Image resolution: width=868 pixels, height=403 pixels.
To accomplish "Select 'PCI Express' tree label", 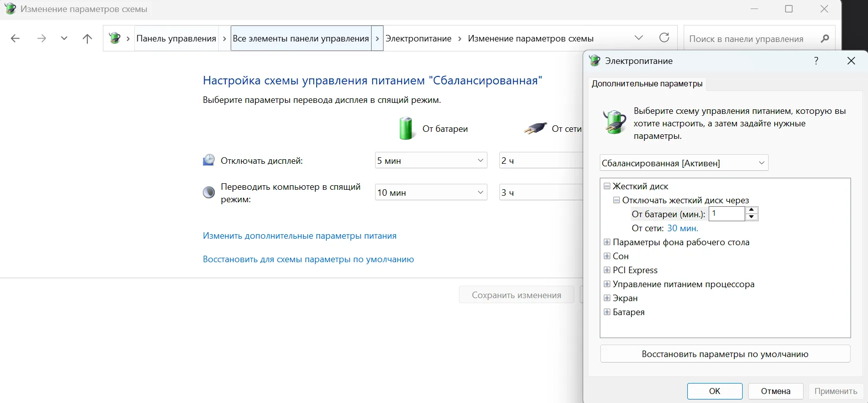I will click(x=635, y=270).
